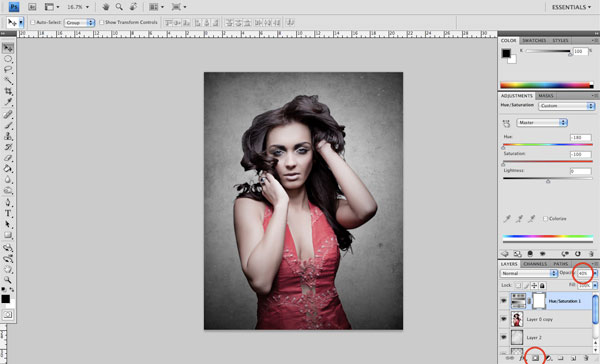Select the History Brush tool
This screenshot has height=364, width=600.
[8, 147]
